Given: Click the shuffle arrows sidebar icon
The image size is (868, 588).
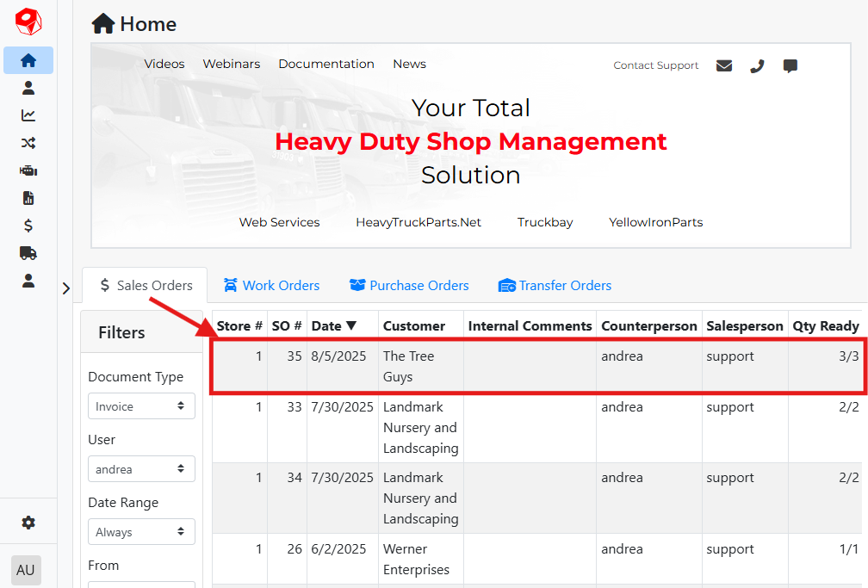Looking at the screenshot, I should [x=28, y=143].
